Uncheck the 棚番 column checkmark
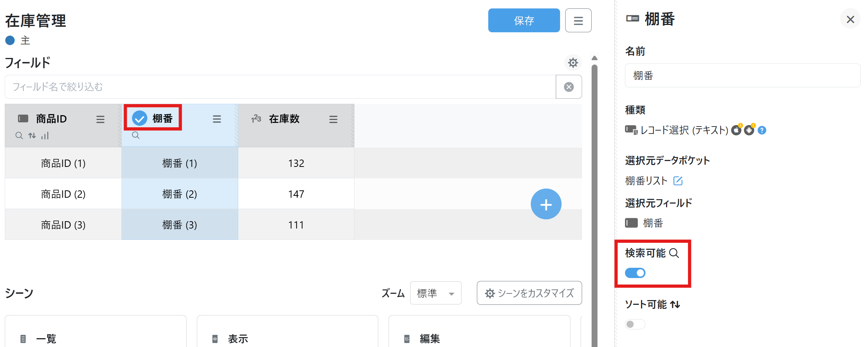 click(140, 118)
